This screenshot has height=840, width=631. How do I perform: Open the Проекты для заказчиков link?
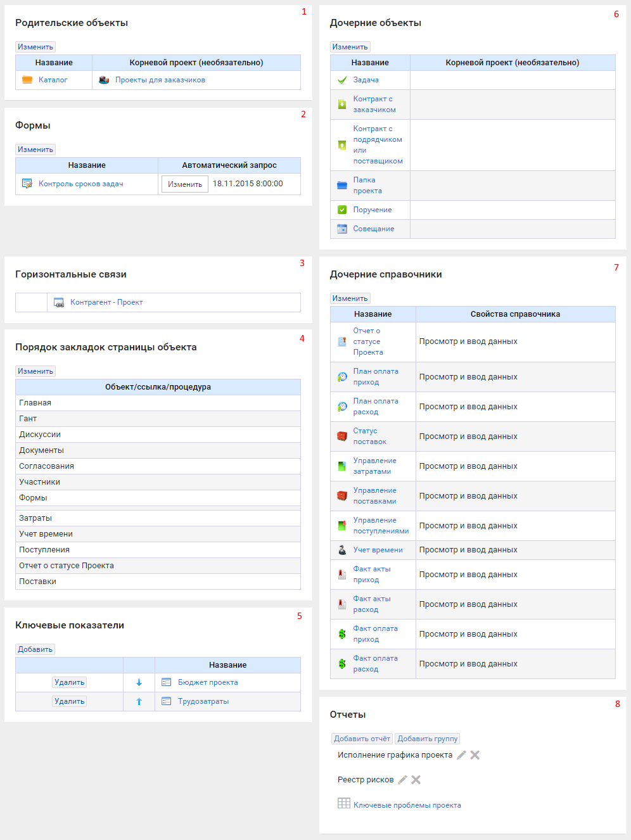pyautogui.click(x=160, y=80)
